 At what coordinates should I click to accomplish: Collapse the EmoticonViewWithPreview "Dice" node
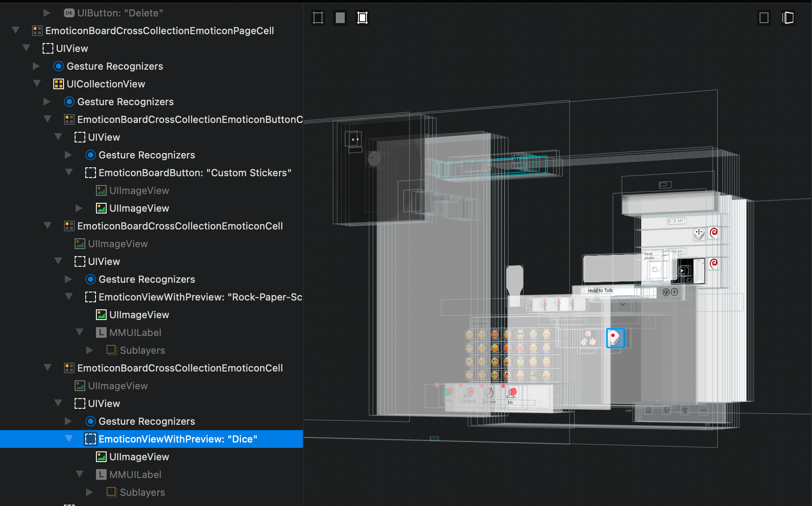click(69, 439)
